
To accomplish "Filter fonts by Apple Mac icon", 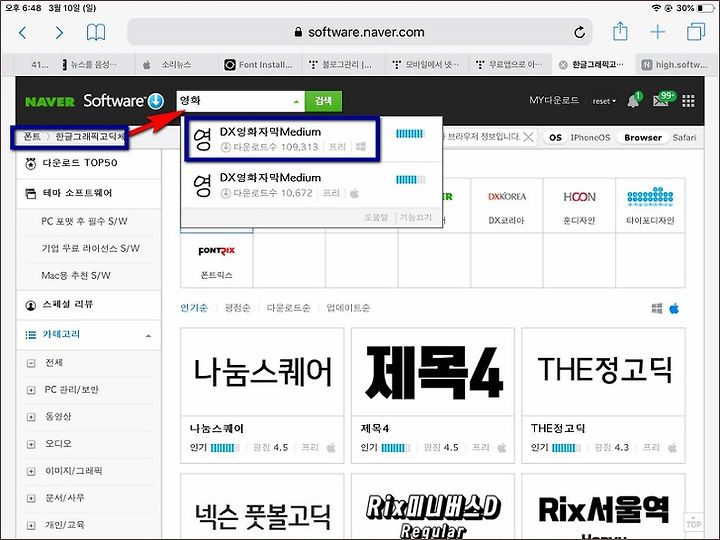I will click(x=674, y=308).
